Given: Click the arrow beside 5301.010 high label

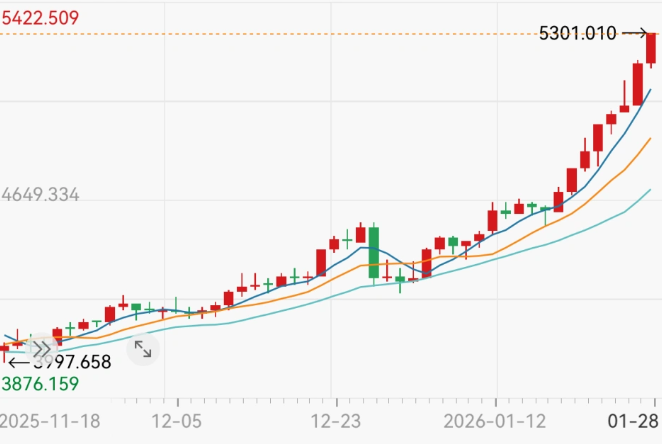Looking at the screenshot, I should click(634, 33).
